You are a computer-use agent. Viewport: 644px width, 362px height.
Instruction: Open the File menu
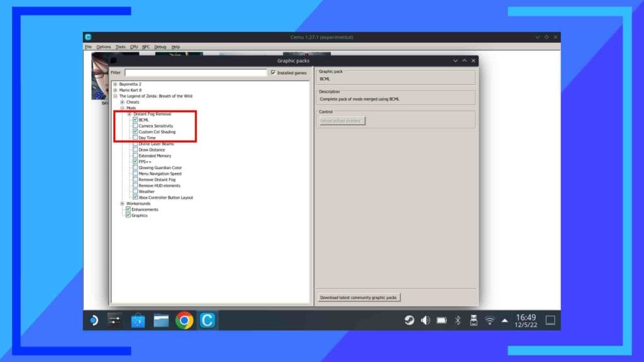click(x=88, y=47)
